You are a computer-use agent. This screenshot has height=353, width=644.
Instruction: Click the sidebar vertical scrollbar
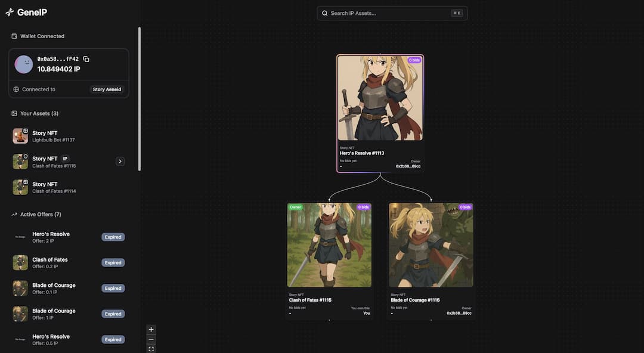click(140, 98)
